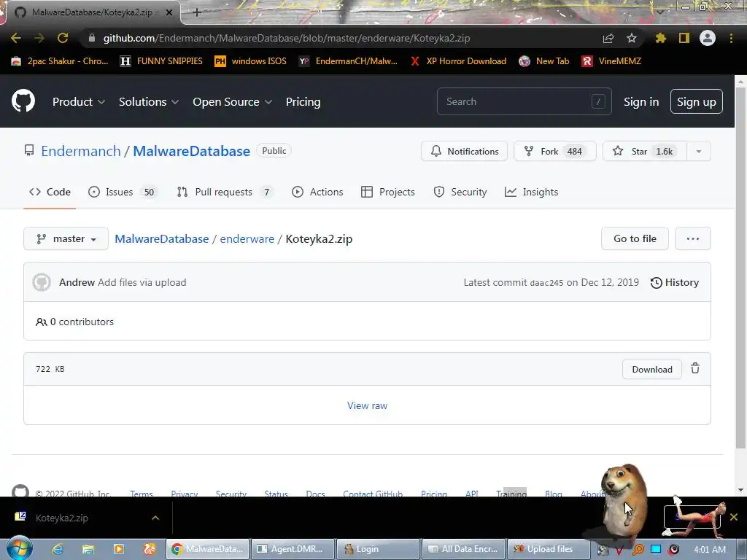Viewport: 747px width, 560px height.
Task: Open Chrome's three-dot menu
Action: (x=731, y=38)
